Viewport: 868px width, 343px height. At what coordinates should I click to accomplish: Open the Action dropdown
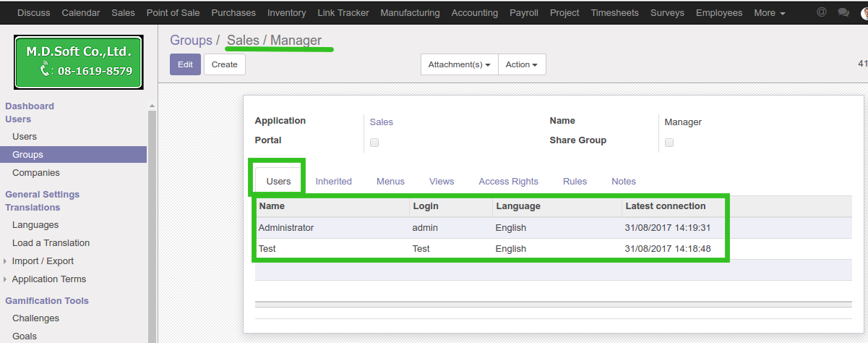(x=521, y=64)
